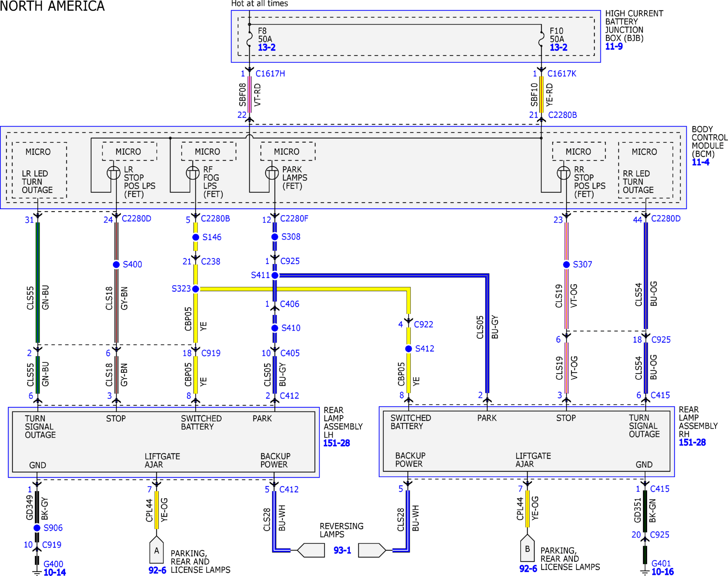Select connector C925 at pin 20

660,535
